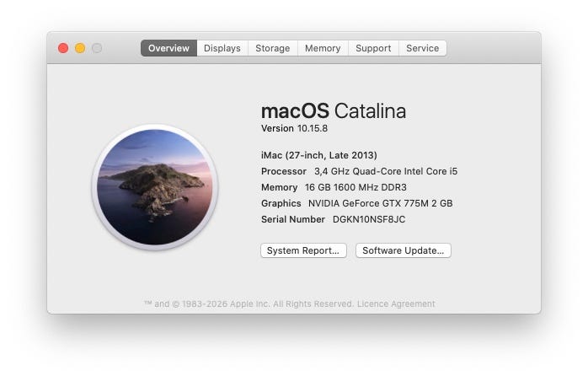
Task: Show the Support tab
Action: tap(373, 48)
